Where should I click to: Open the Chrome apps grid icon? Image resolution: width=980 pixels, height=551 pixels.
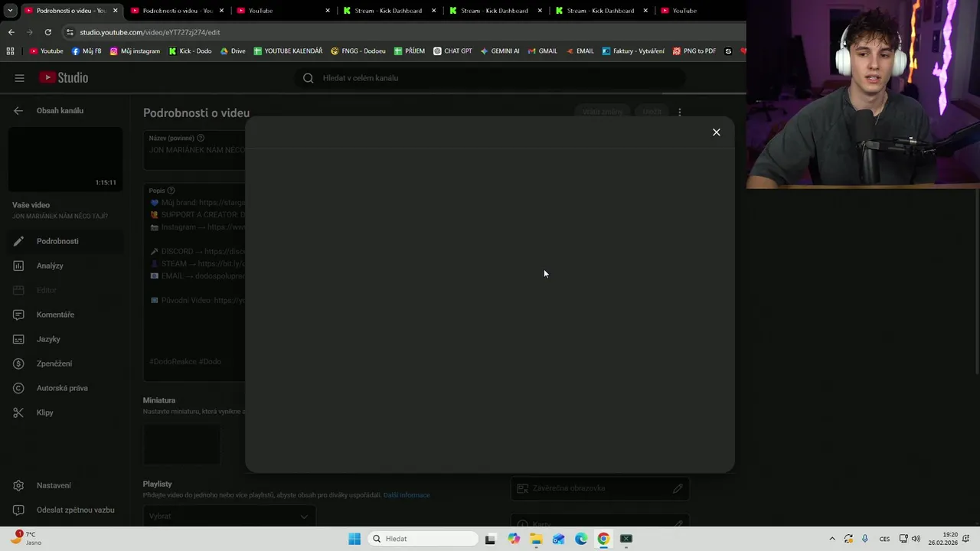(10, 51)
